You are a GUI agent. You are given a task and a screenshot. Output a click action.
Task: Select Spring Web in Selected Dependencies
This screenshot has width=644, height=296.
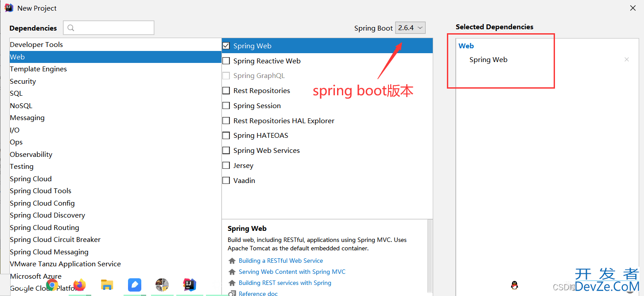tap(488, 59)
